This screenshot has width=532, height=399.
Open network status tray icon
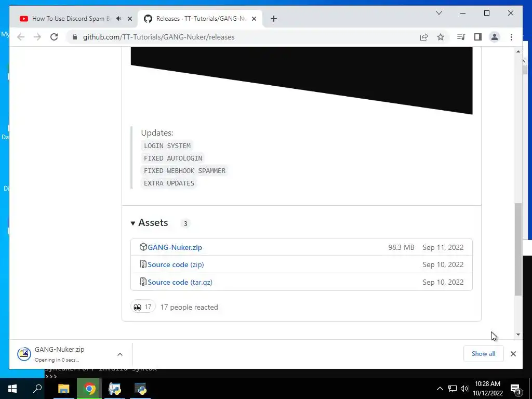click(x=453, y=389)
